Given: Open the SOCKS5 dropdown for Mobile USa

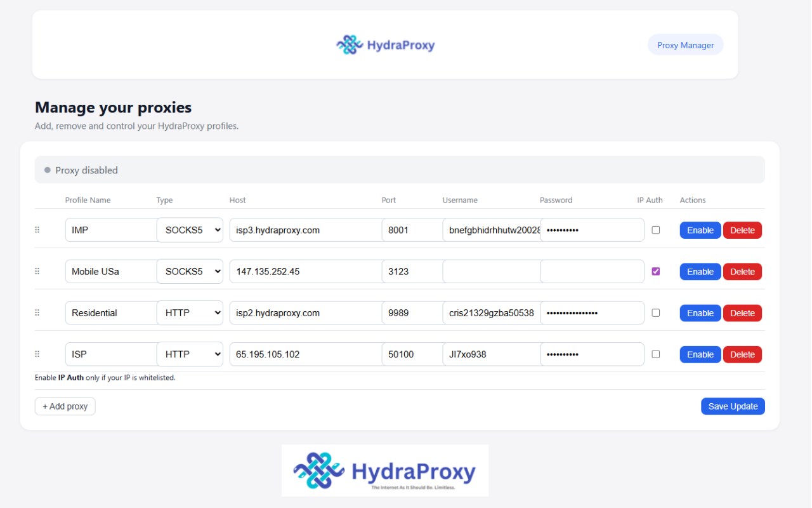Looking at the screenshot, I should coord(190,271).
